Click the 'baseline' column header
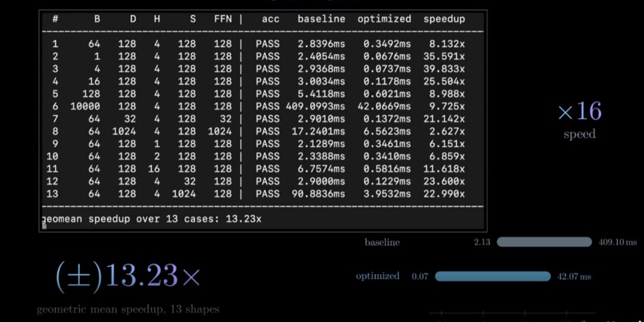Image resolution: width=644 pixels, height=322 pixels. (321, 19)
